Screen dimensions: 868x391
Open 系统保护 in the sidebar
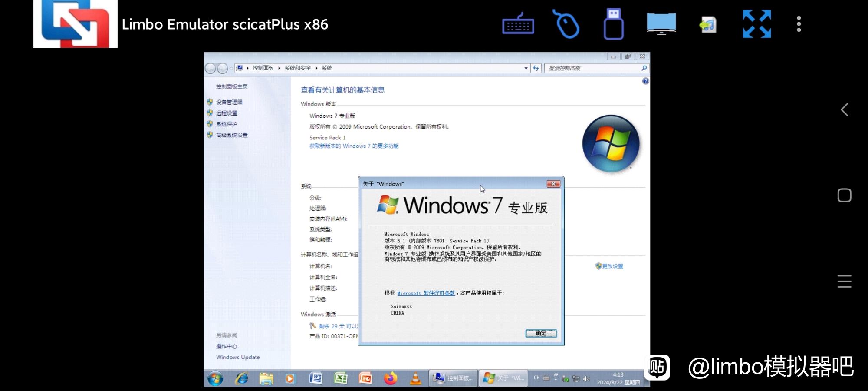[227, 124]
